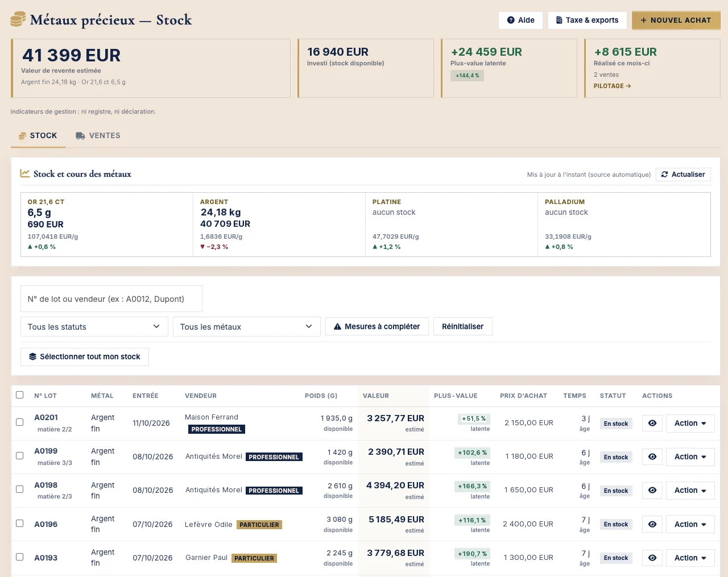The image size is (728, 577).
Task: View details of lot A0199
Action: tap(652, 456)
